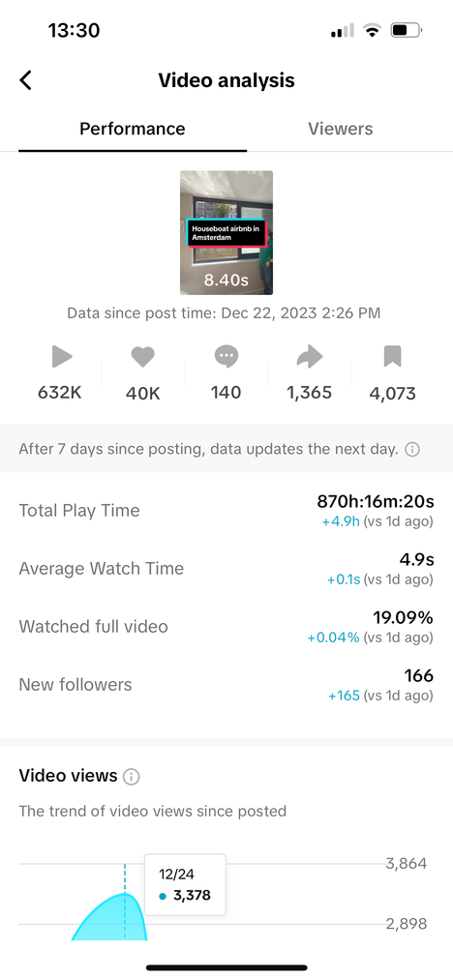Tap the heart likes icon
453x980 pixels.
point(142,357)
